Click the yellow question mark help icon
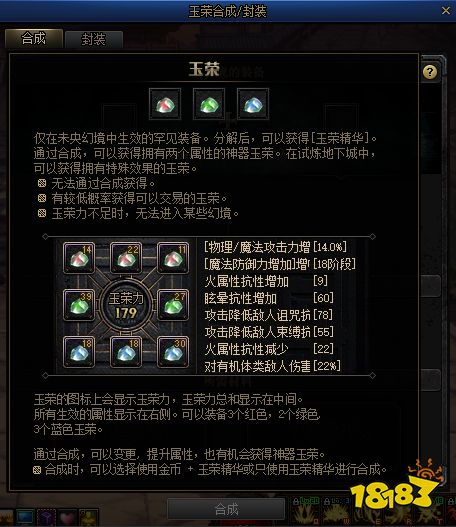The height and width of the screenshot is (527, 456). pos(430,72)
